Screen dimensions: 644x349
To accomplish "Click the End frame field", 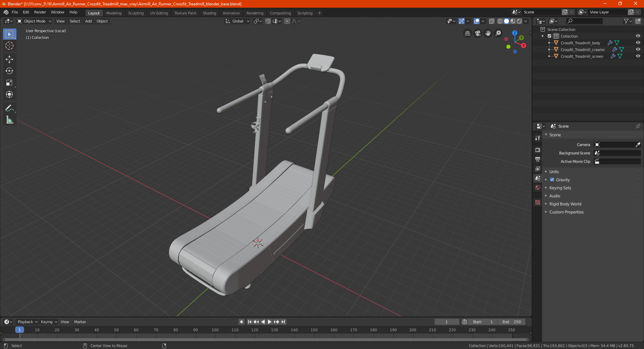I will pyautogui.click(x=512, y=322).
